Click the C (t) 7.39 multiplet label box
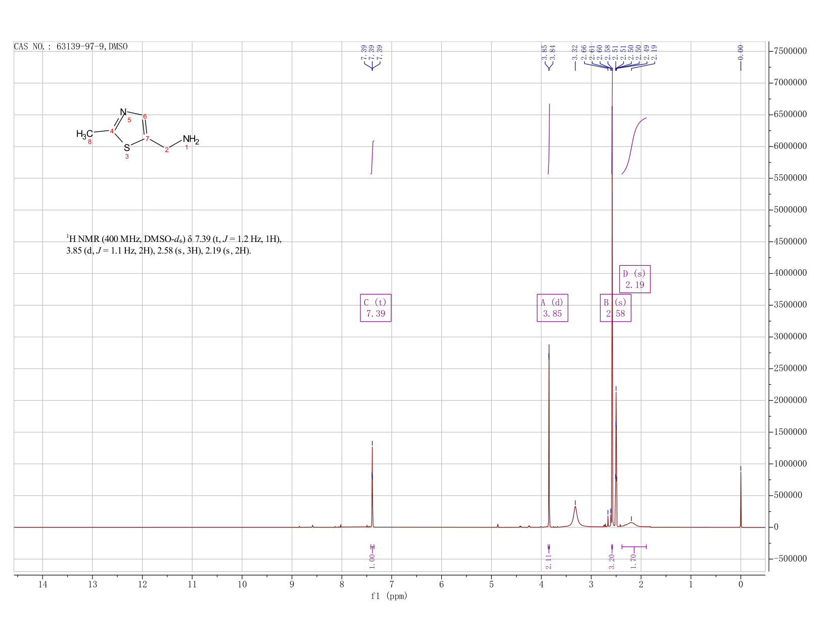Image resolution: width=834 pixels, height=644 pixels. tap(376, 308)
